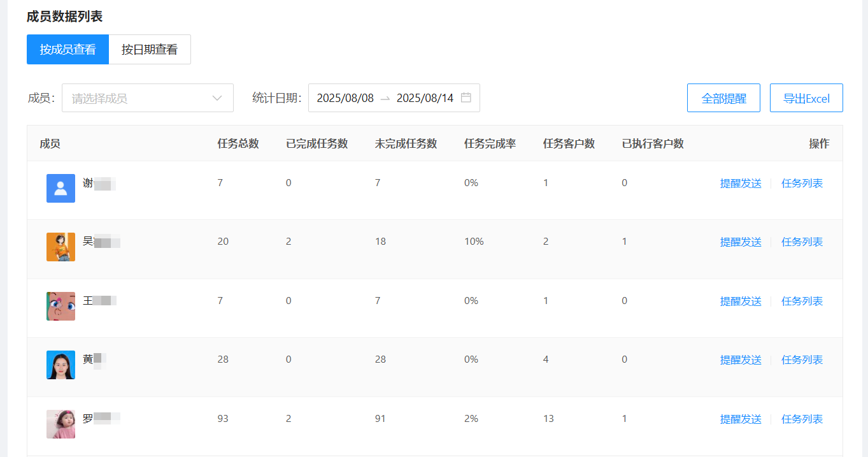Click the 20 total tasks cell
Image resolution: width=868 pixels, height=457 pixels.
point(223,242)
